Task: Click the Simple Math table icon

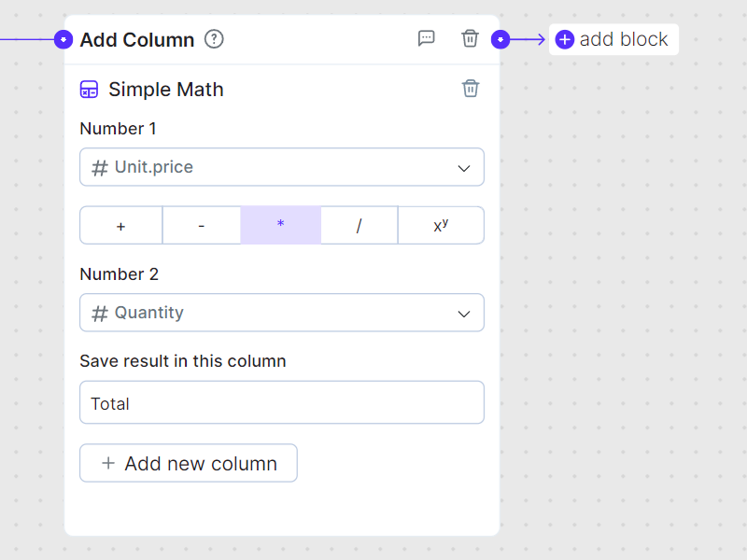Action: 89,89
